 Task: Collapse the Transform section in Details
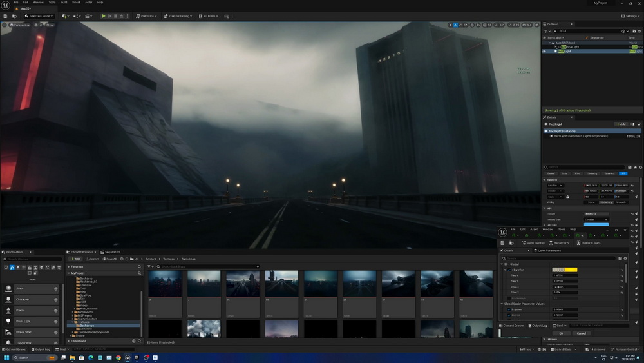point(545,180)
